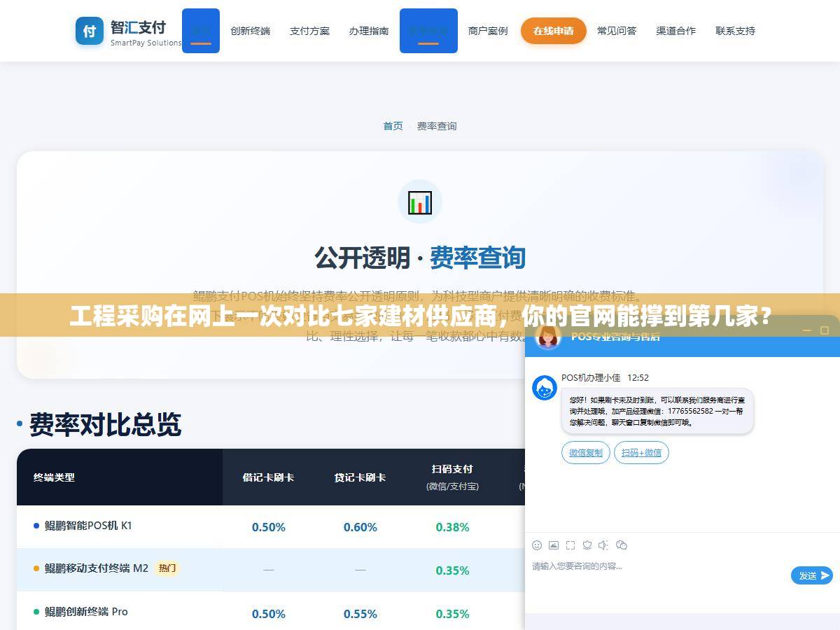Open the 联系支持 menu item
840x630 pixels.
(736, 31)
